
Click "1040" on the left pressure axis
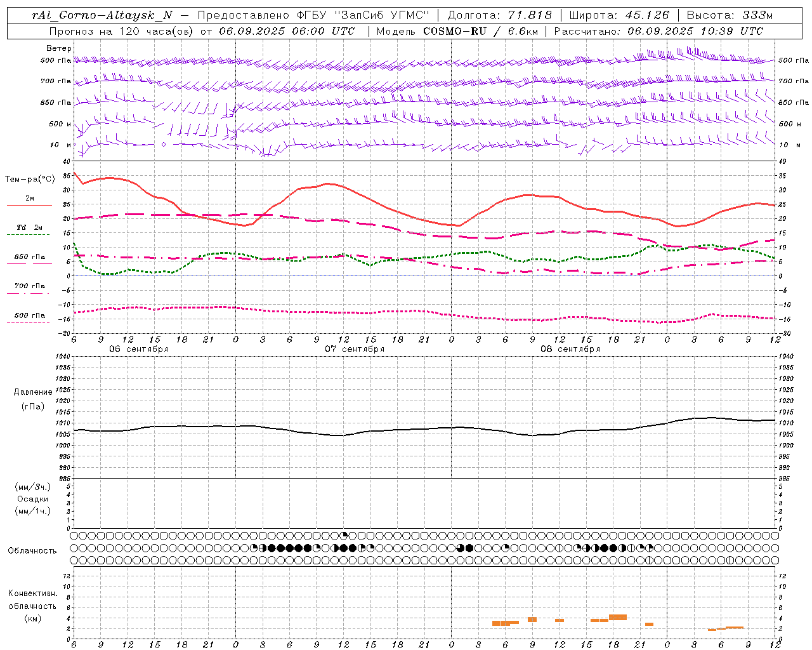63,357
